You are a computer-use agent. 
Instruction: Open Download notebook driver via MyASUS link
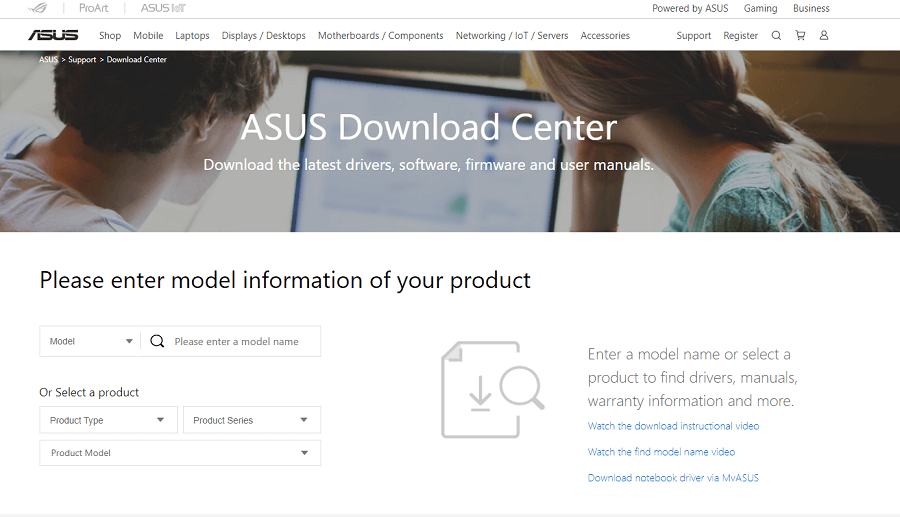click(673, 477)
